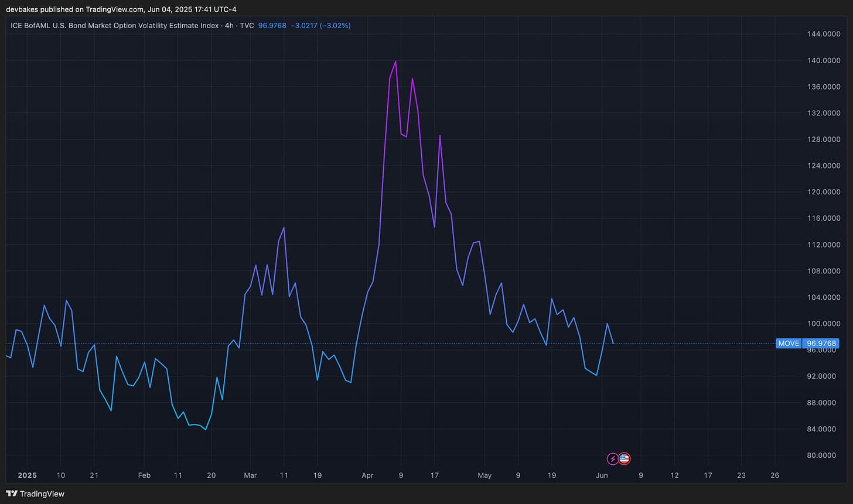Click the 136.0000 price axis label
This screenshot has width=853, height=504.
click(x=823, y=87)
